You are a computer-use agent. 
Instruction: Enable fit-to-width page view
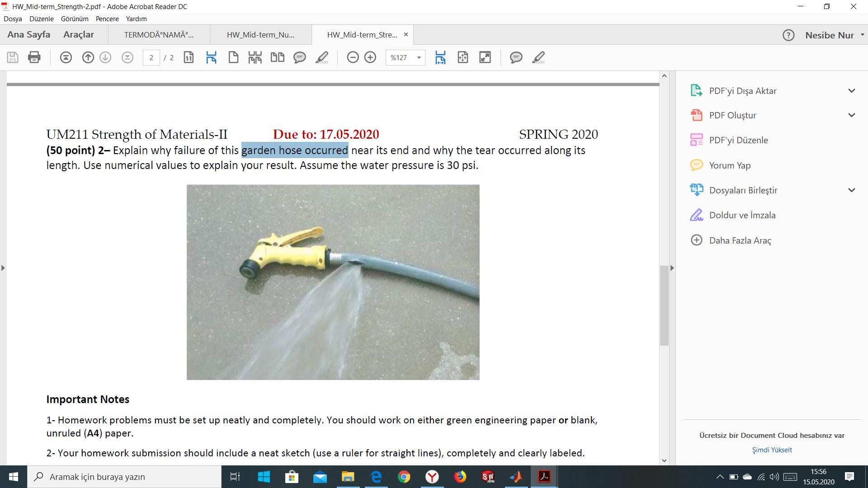tap(440, 57)
